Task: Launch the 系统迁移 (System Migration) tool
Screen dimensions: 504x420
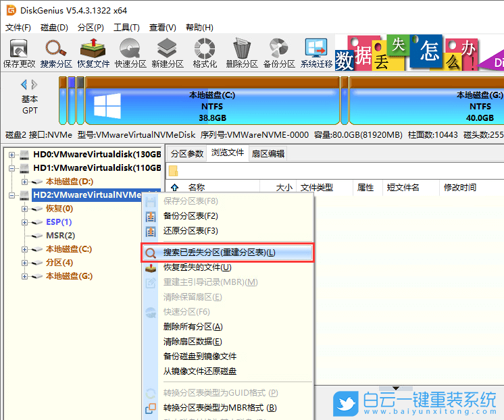Action: (316, 53)
